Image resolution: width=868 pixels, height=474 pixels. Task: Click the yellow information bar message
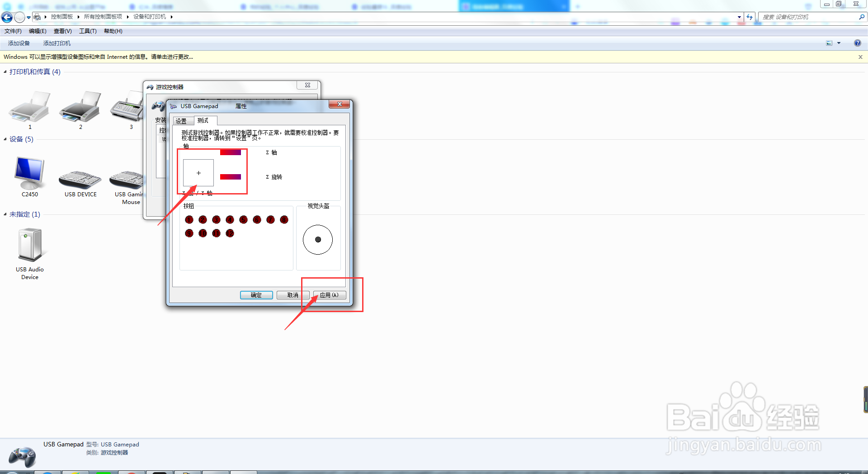coord(98,57)
